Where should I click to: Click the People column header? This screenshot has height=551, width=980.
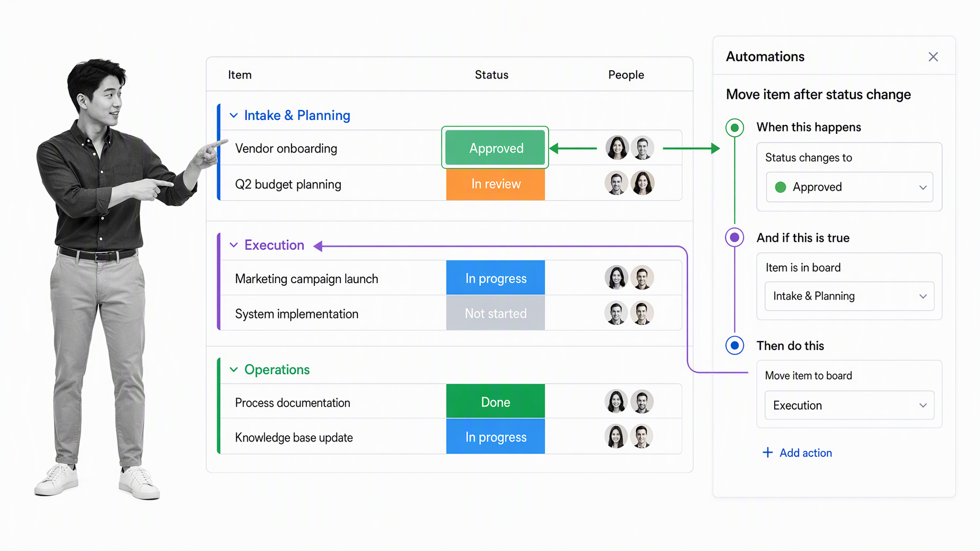[x=626, y=75]
